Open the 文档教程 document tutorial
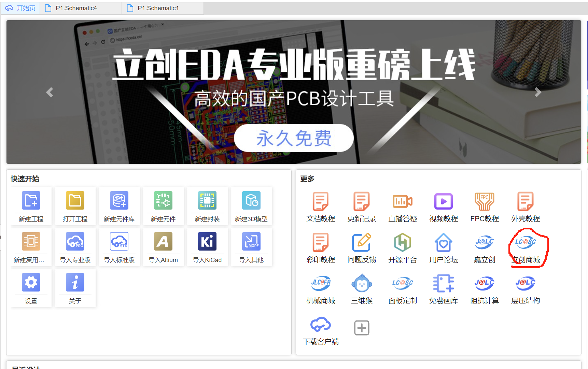Image resolution: width=588 pixels, height=369 pixels. [321, 201]
